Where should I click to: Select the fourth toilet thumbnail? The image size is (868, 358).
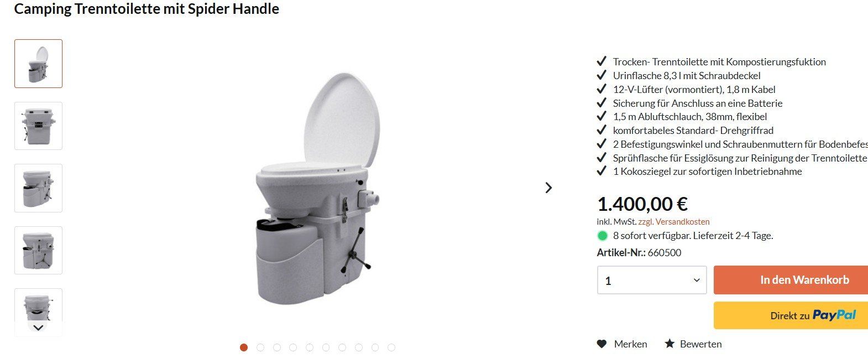[38, 250]
